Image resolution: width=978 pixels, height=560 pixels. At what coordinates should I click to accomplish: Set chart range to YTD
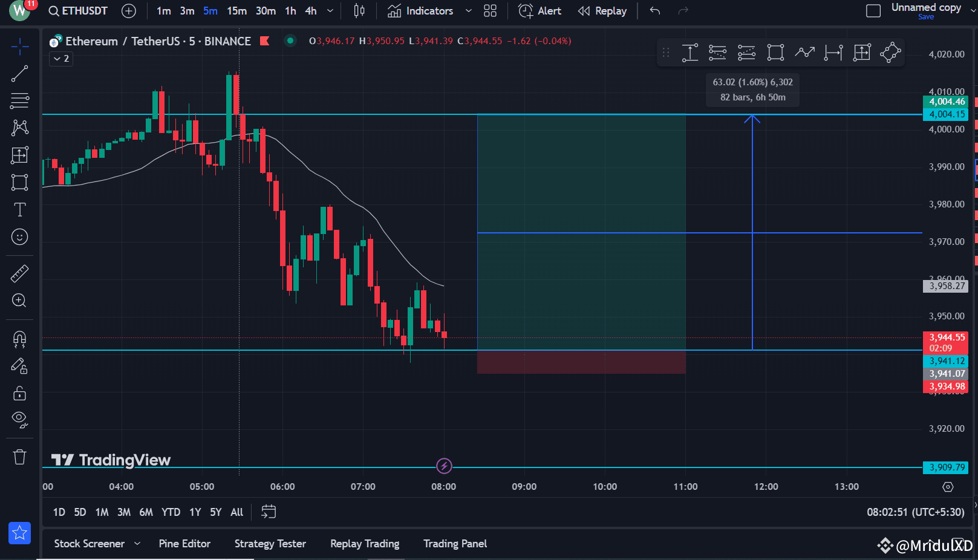pos(171,512)
